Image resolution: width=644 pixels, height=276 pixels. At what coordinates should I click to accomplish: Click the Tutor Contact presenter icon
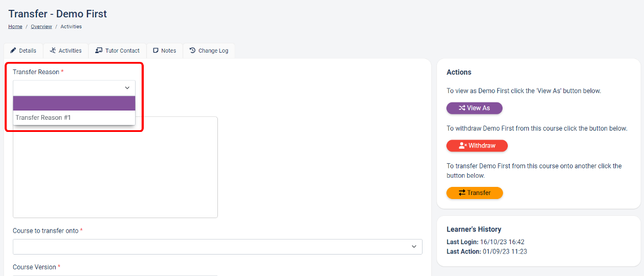pyautogui.click(x=99, y=51)
